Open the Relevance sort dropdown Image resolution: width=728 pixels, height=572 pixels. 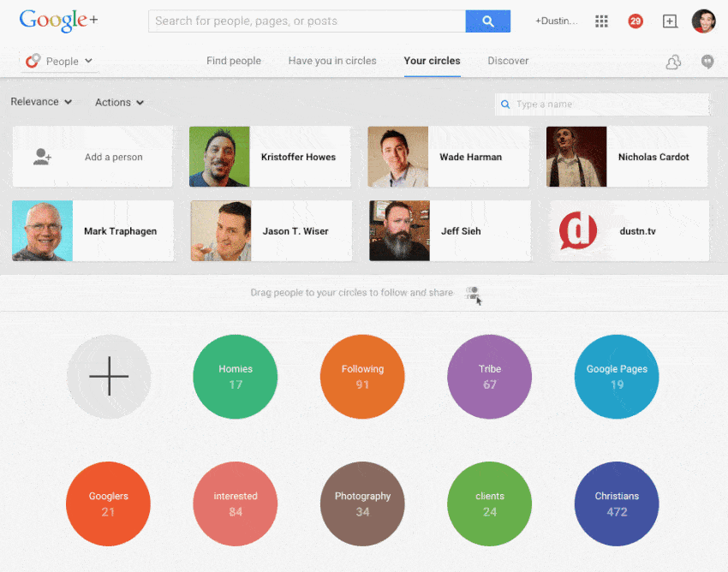coord(41,102)
